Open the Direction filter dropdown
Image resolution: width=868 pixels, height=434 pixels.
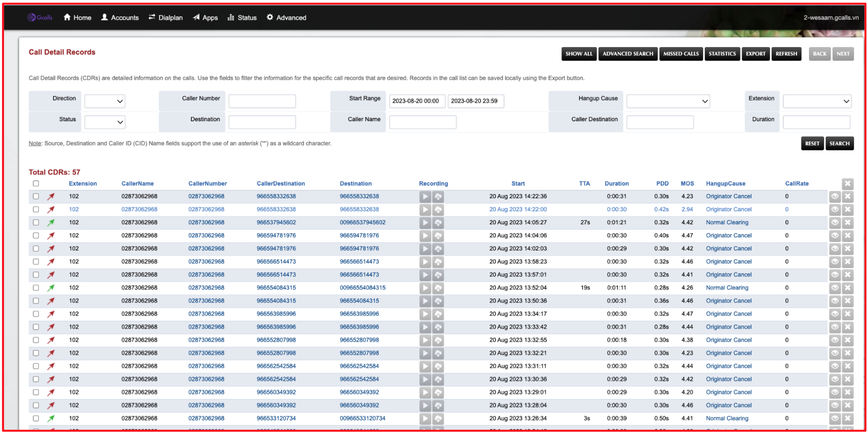click(x=105, y=101)
